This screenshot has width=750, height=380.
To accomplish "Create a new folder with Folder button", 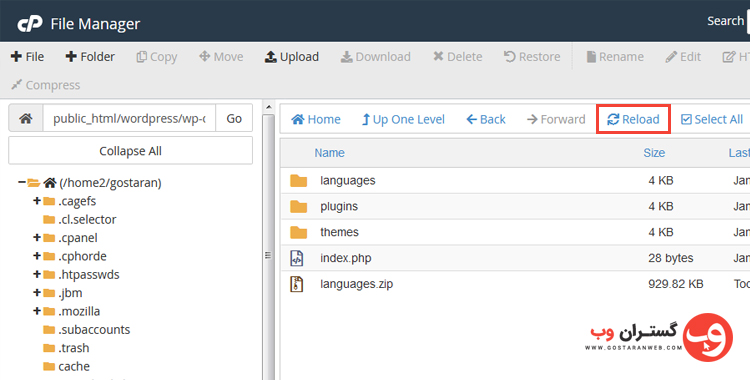I will 90,56.
